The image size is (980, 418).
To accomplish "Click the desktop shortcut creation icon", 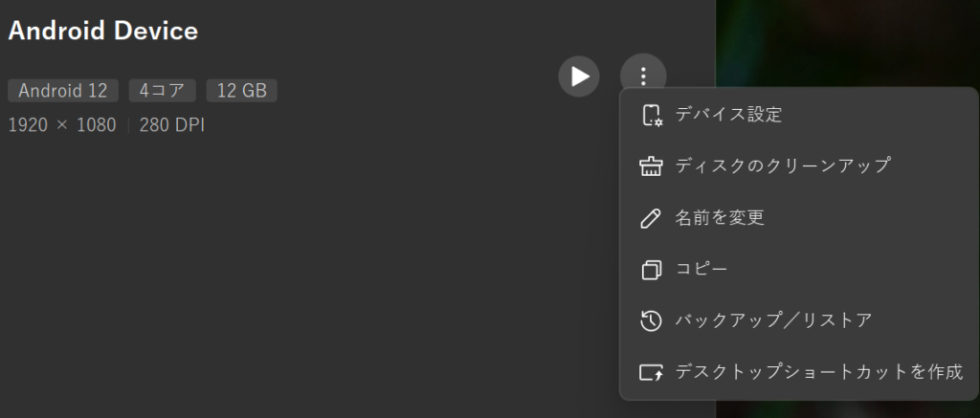I will [651, 372].
